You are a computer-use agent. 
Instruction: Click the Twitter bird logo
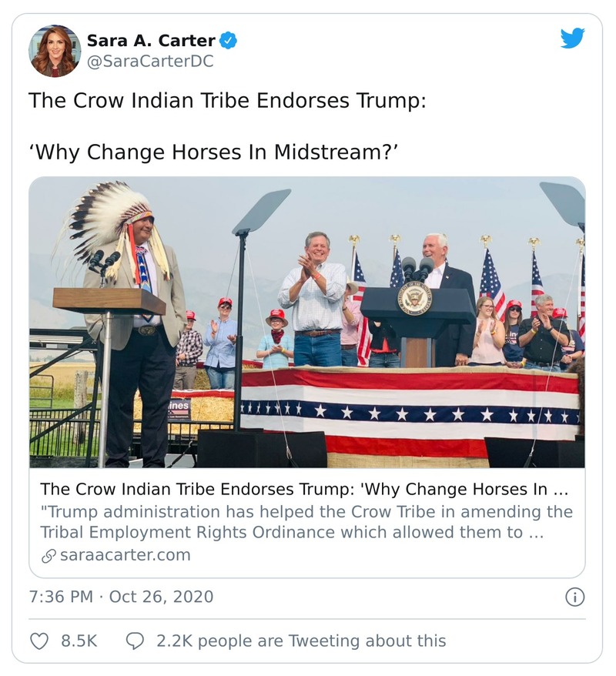(x=572, y=38)
